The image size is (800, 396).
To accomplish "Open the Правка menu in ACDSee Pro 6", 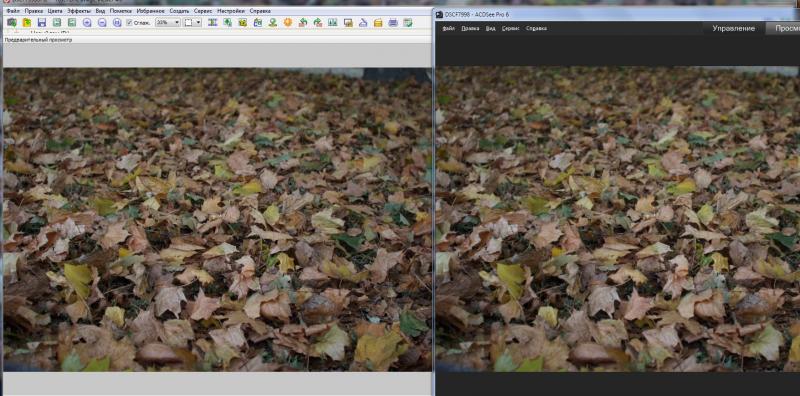I will [x=470, y=29].
